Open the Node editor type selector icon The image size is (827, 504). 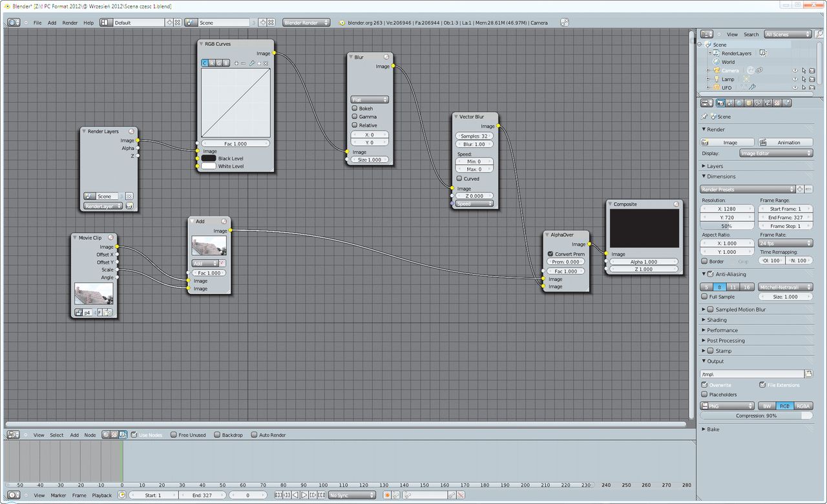pos(13,435)
